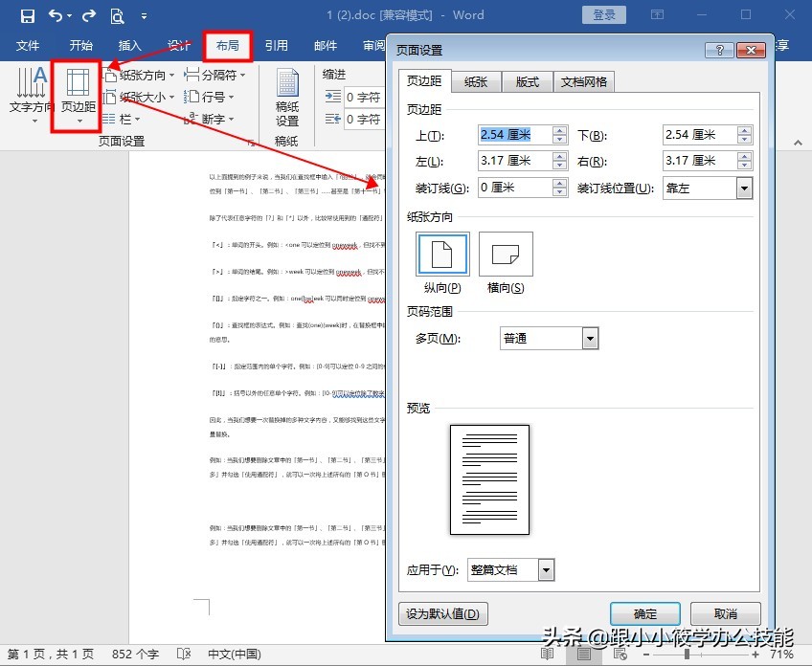Increase the 装订线 gutter with spinner up
Image resolution: width=812 pixels, height=666 pixels.
pos(559,183)
